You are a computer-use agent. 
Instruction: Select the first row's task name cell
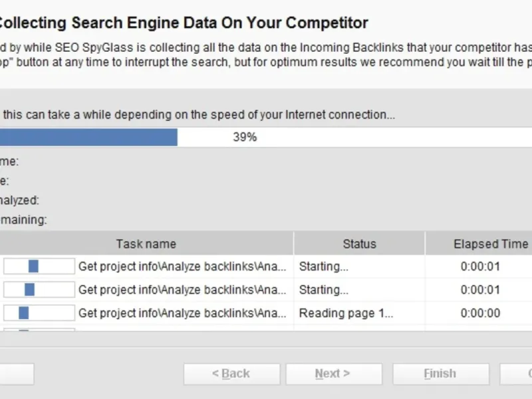[182, 267]
